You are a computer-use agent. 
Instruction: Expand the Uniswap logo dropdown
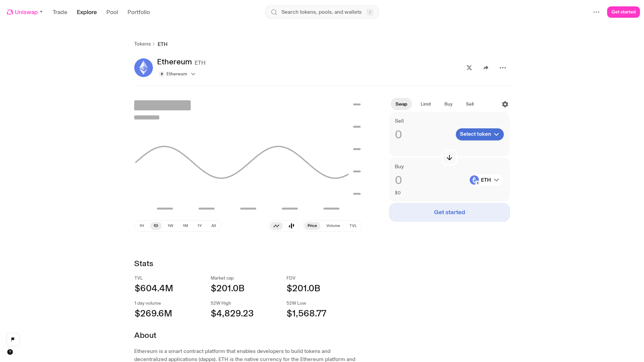(x=41, y=12)
